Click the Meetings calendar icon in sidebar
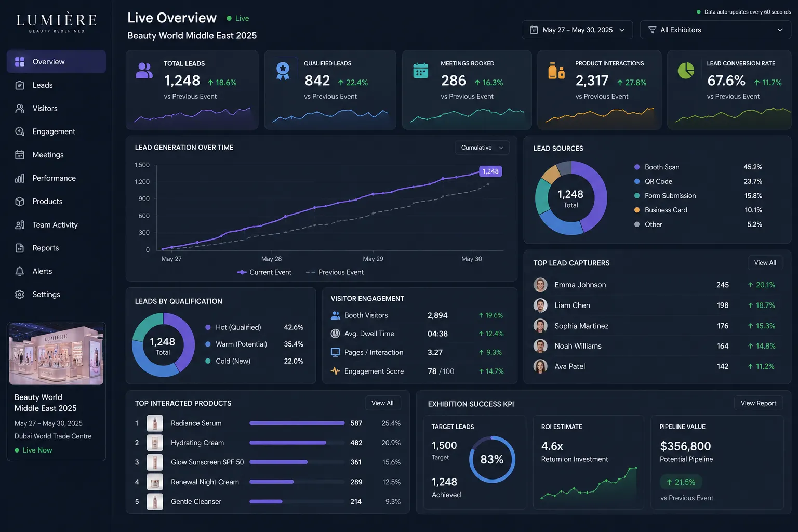798x532 pixels. (20, 155)
